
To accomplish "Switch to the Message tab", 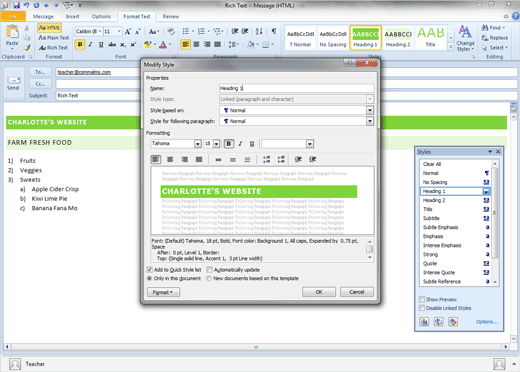I will coord(43,16).
